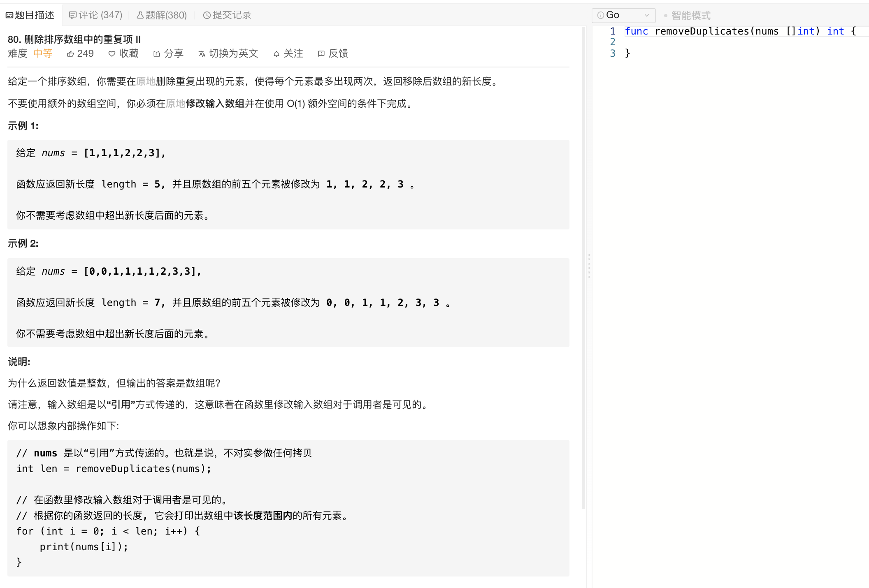
Task: Click the translate icon to switch to English
Action: tap(202, 54)
